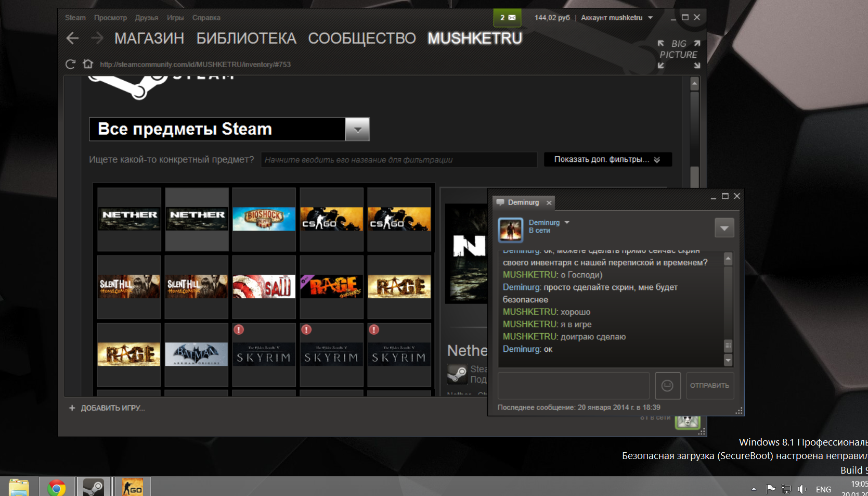The height and width of the screenshot is (496, 868).
Task: Click the volume speaker tray icon
Action: tap(802, 489)
